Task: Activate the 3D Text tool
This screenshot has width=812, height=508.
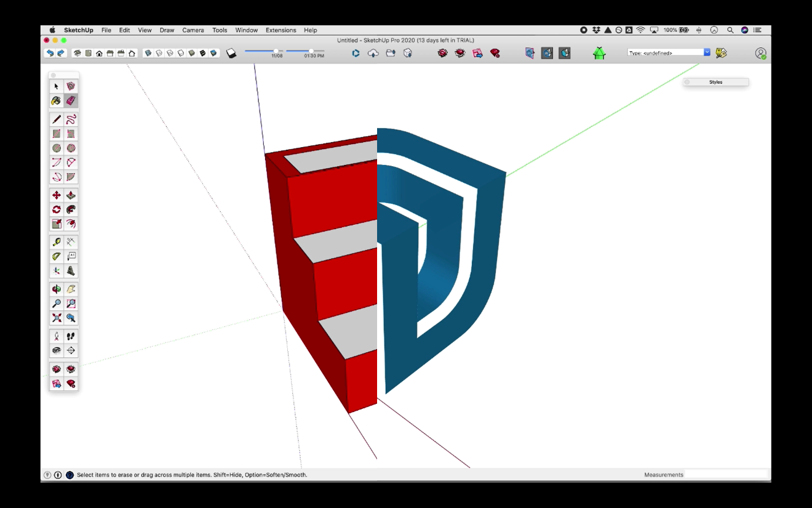Action: pyautogui.click(x=71, y=271)
